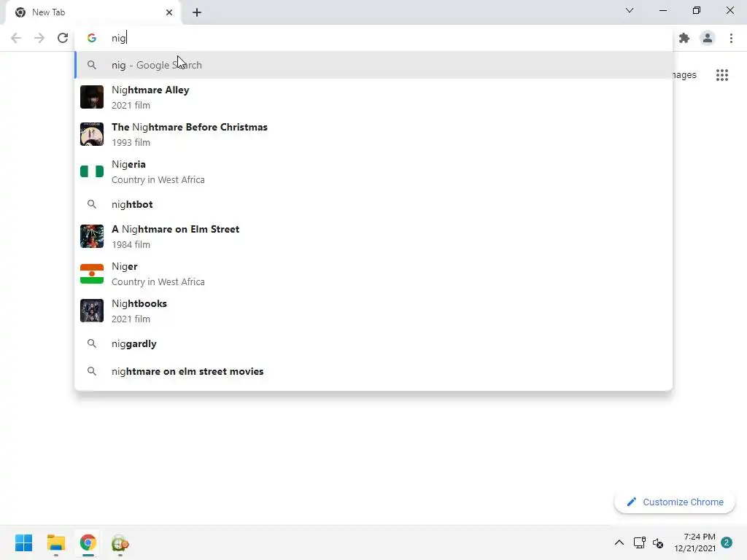Select the New Tab browser tab
The image size is (747, 560).
pyautogui.click(x=93, y=12)
